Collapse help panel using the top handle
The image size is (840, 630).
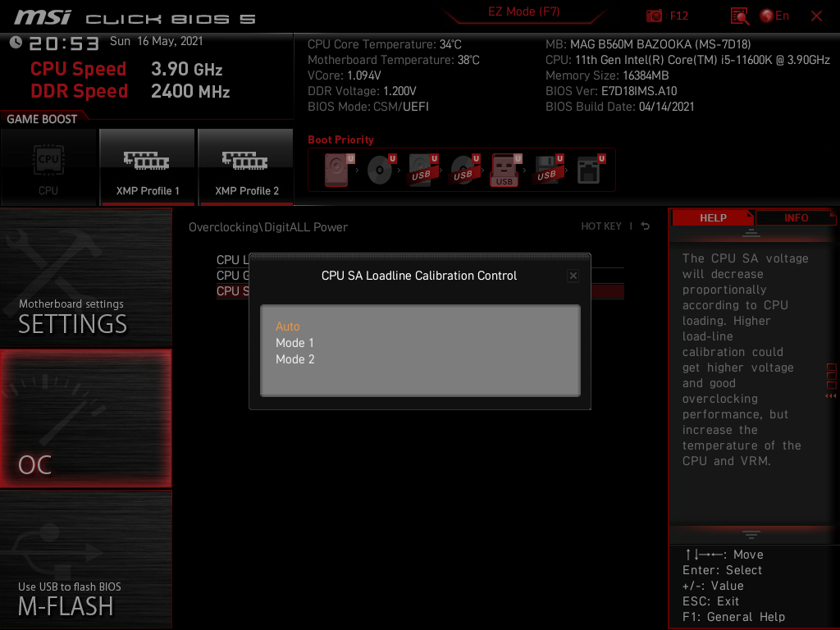click(751, 232)
